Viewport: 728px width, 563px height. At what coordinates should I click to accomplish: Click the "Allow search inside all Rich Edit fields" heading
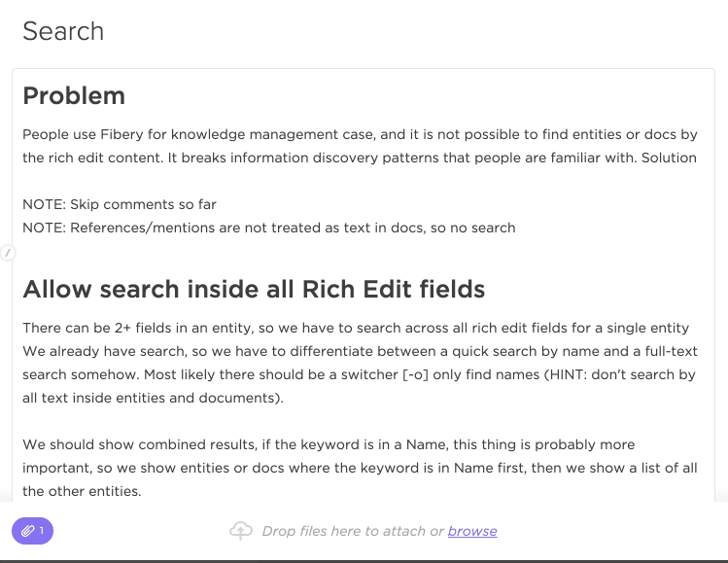pos(254,289)
